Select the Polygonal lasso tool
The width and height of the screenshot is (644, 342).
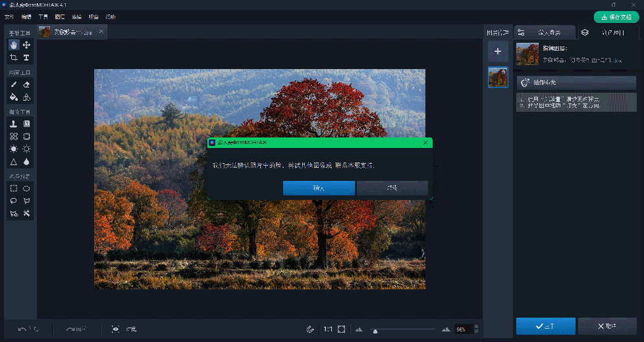(26, 201)
